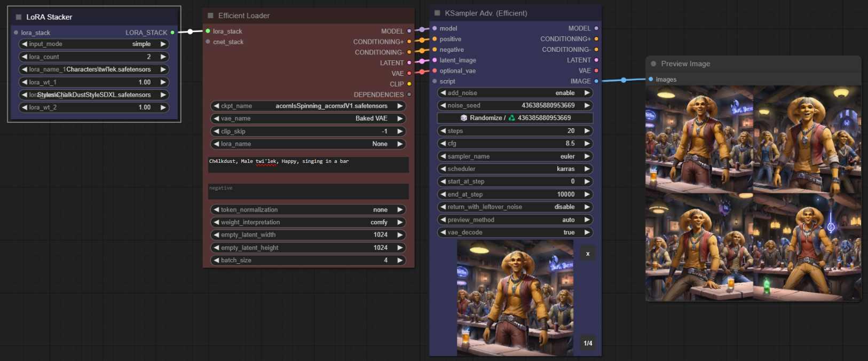This screenshot has width=868, height=361.
Task: Decrease lora_count with left arrow
Action: (x=25, y=57)
